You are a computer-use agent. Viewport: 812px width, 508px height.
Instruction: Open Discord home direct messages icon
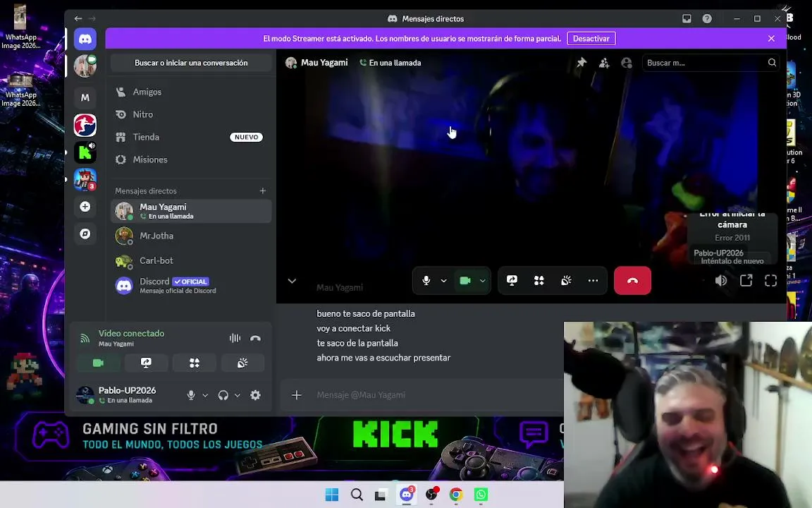pyautogui.click(x=85, y=39)
